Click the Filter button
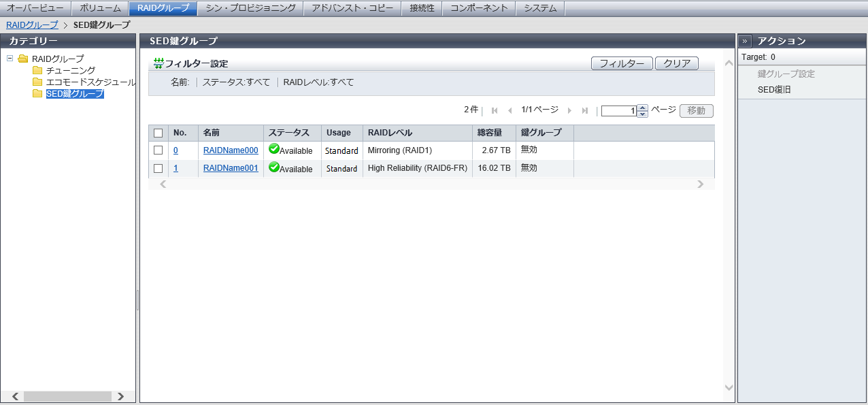 coord(622,63)
